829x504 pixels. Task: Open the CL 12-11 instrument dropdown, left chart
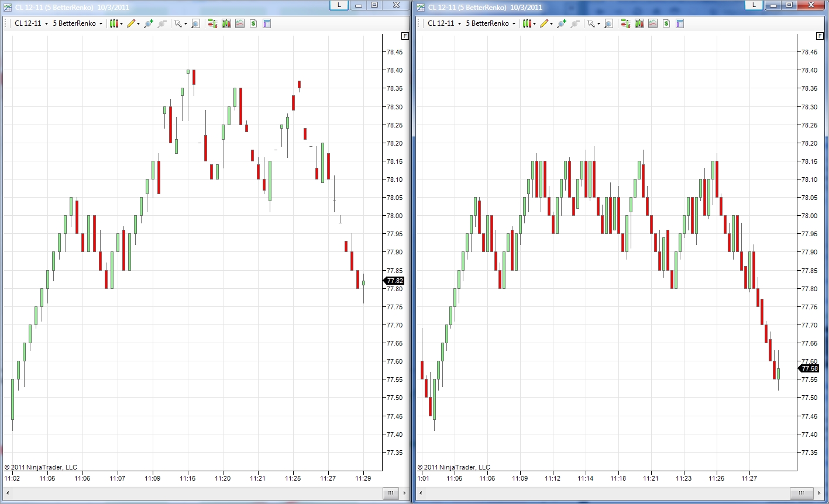pos(30,23)
